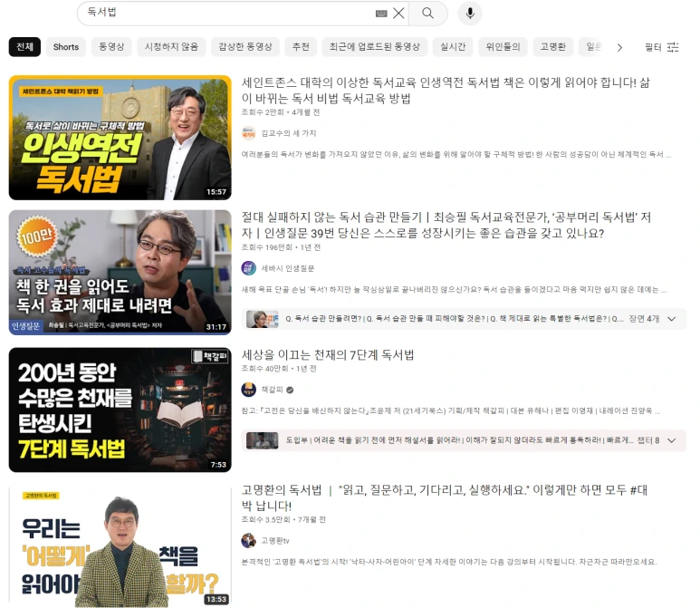Open the 필터 filter options icon
This screenshot has width=700, height=608.
pos(673,47)
